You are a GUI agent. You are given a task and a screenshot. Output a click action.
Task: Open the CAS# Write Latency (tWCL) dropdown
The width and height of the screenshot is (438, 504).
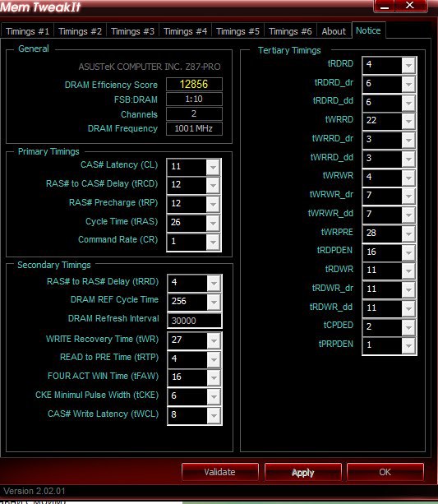coord(214,415)
